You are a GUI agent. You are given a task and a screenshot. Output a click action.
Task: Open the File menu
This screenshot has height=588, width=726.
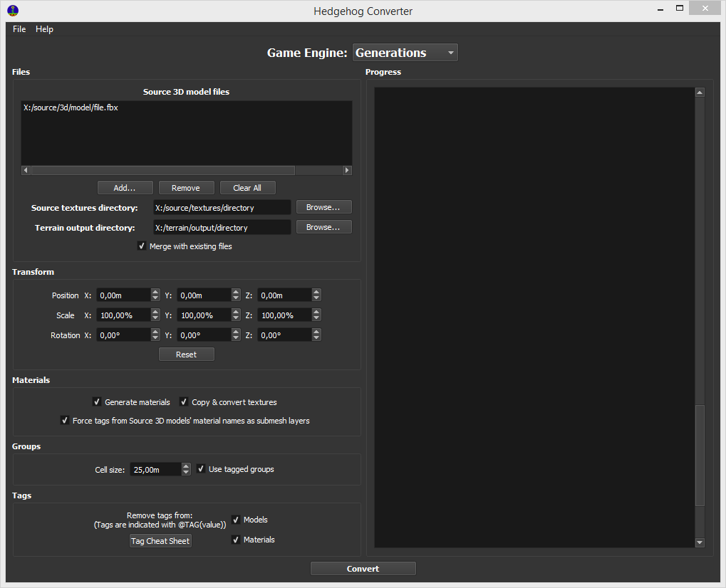19,29
